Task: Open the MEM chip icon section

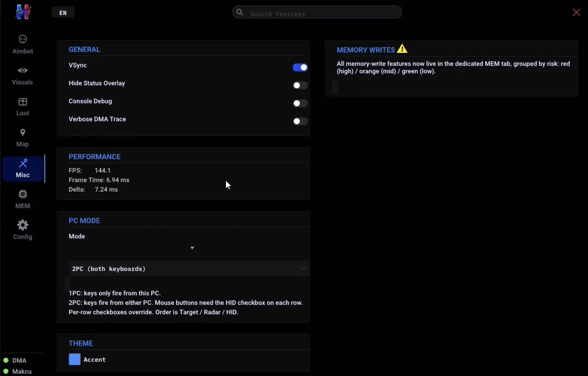Action: click(x=23, y=194)
